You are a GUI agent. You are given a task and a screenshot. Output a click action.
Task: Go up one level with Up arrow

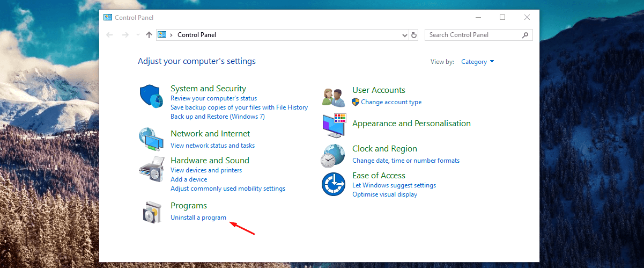[149, 35]
